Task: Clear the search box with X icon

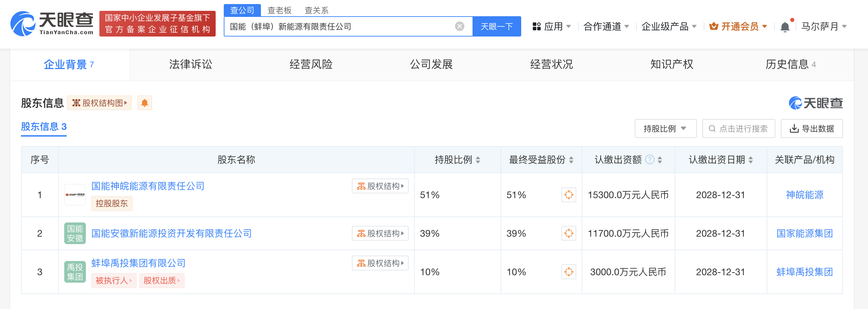Action: [459, 26]
